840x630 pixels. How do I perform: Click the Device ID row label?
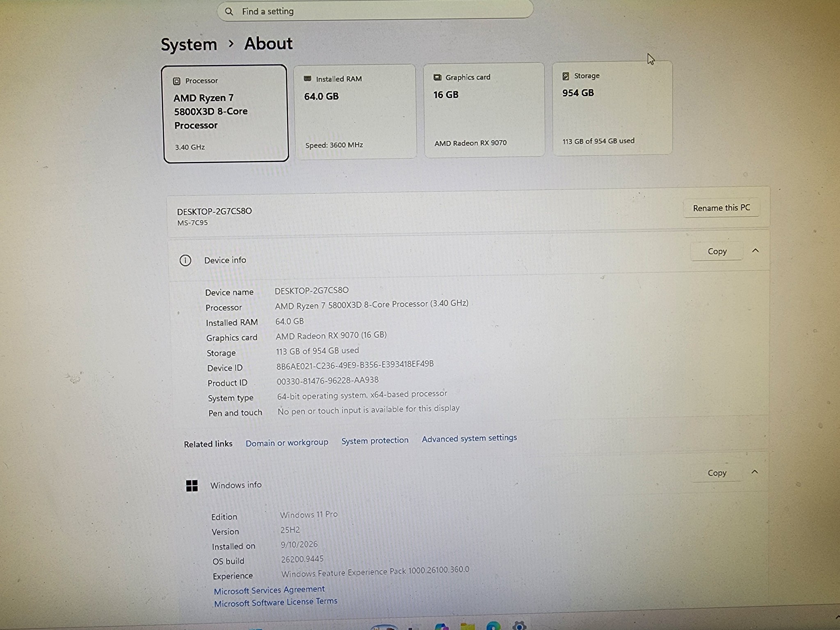[225, 368]
